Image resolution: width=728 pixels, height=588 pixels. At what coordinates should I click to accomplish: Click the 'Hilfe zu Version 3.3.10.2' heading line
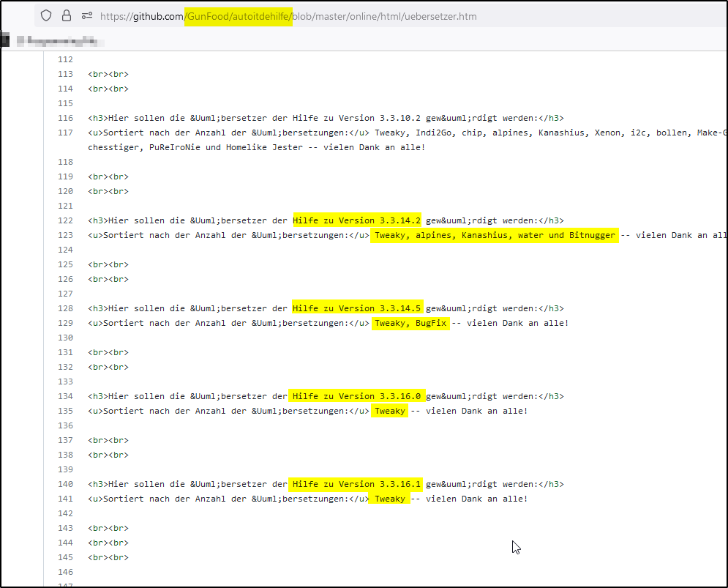pos(326,118)
